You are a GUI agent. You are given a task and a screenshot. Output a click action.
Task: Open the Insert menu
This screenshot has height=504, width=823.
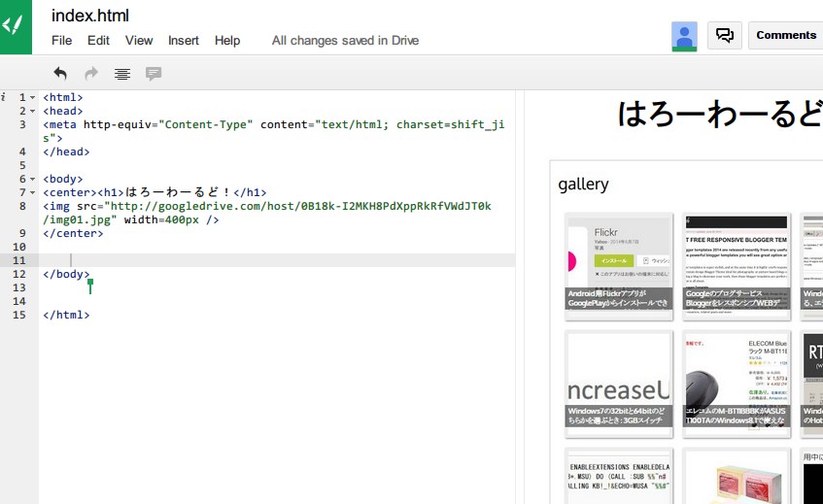click(184, 41)
